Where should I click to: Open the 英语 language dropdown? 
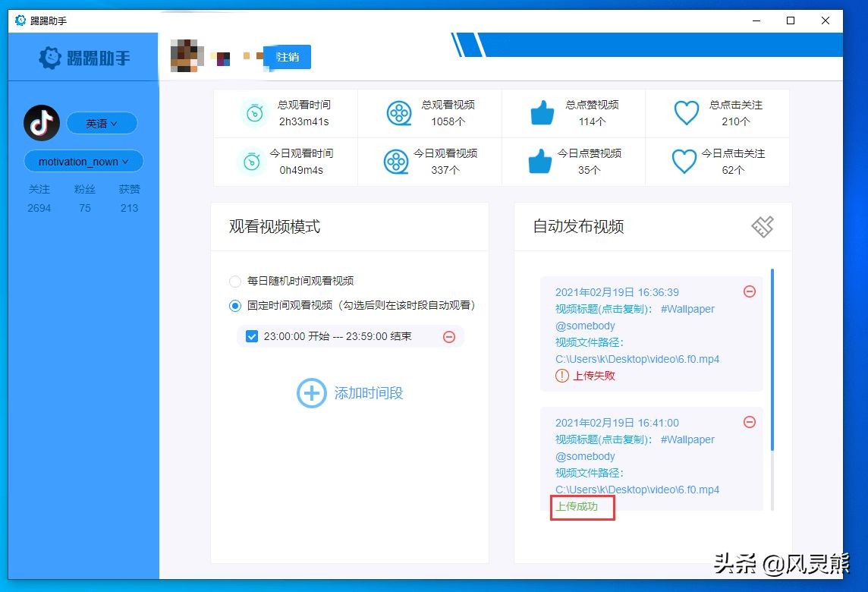[x=102, y=123]
